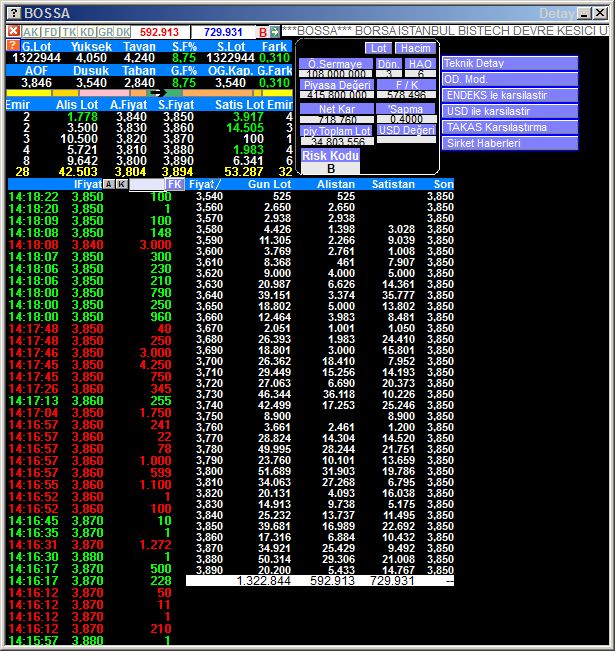
Task: Click the Alis Lot column header
Action: tap(77, 105)
